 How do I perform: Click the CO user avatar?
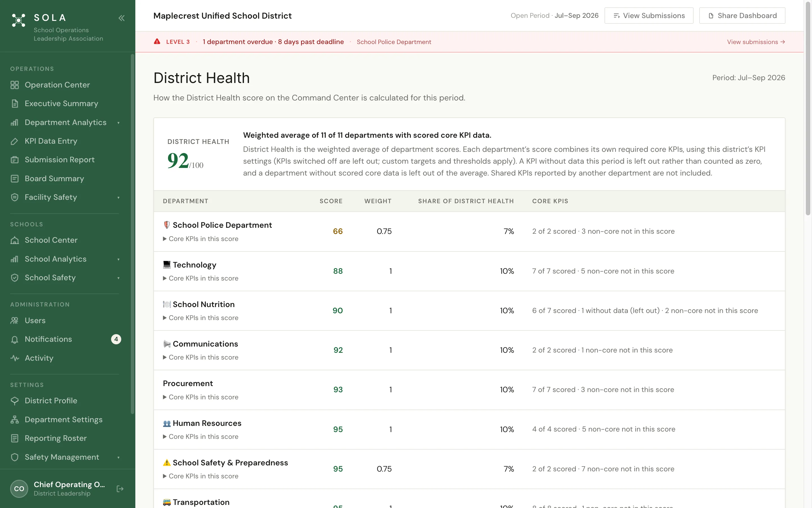pyautogui.click(x=19, y=489)
